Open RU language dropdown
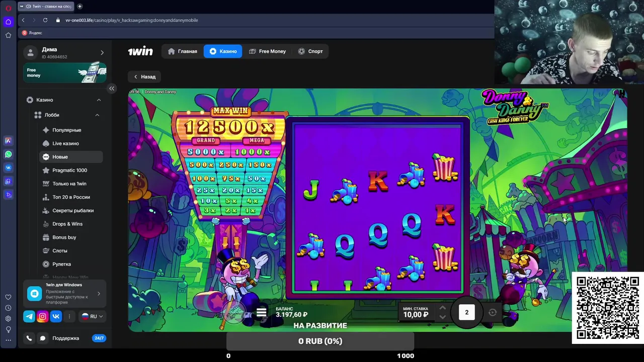 (93, 316)
